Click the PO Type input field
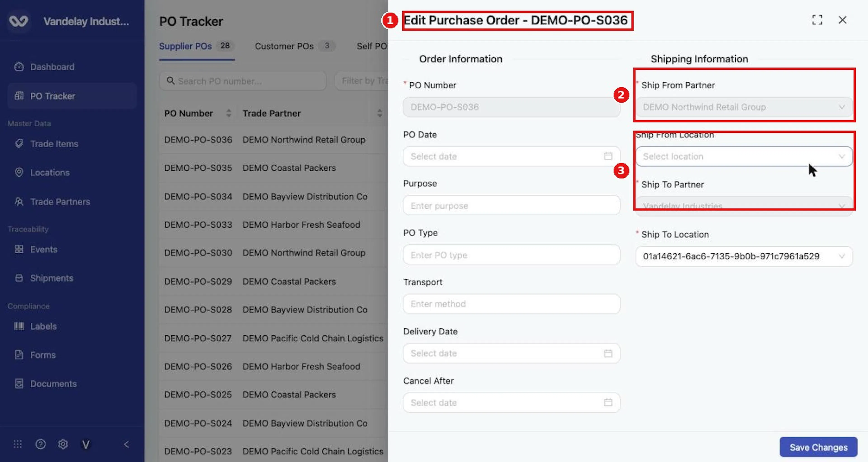The image size is (868, 462). coord(511,255)
